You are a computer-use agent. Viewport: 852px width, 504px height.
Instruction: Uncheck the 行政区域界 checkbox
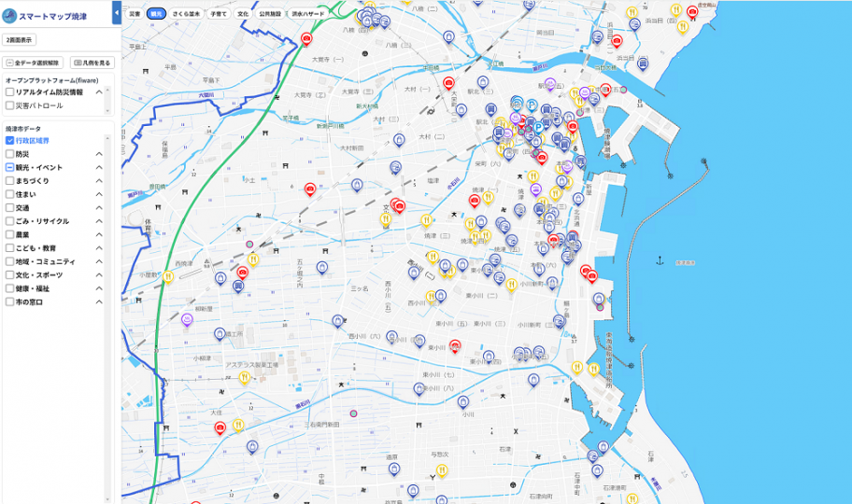tap(9, 141)
